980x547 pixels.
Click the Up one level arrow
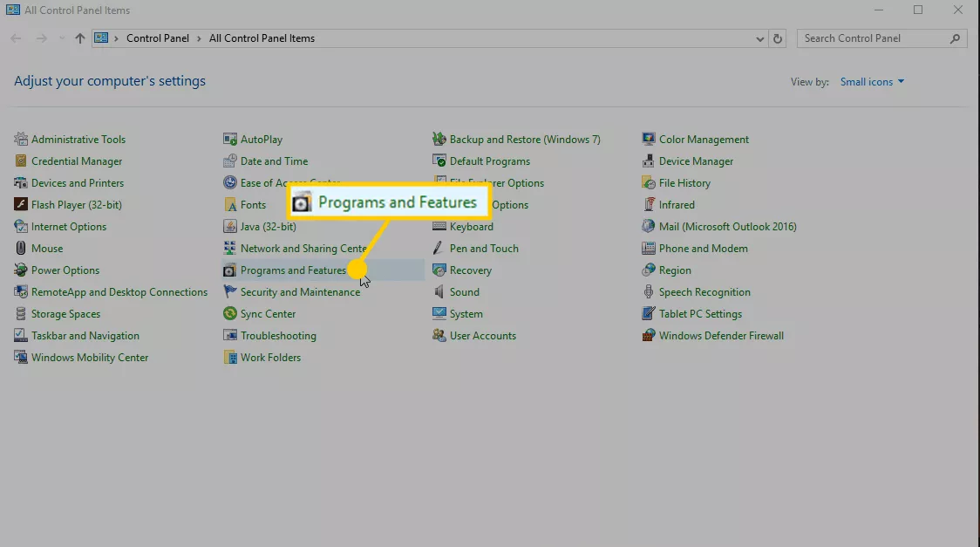tap(80, 38)
